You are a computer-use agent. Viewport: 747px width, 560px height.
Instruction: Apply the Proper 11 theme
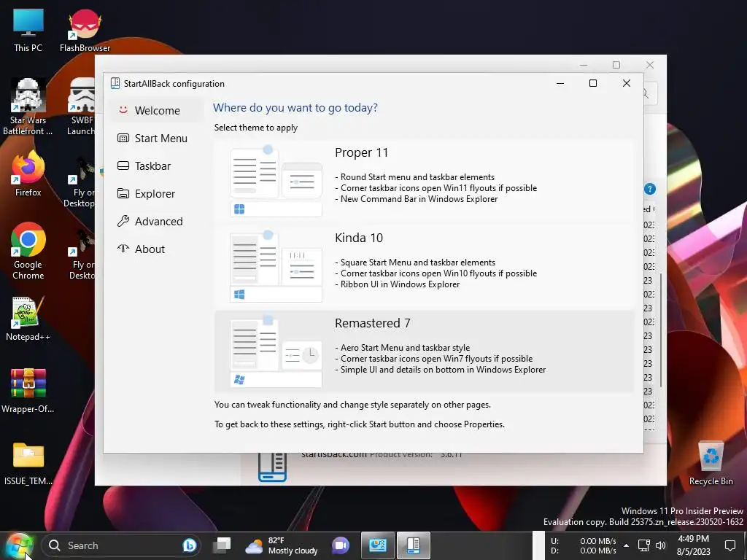click(424, 181)
